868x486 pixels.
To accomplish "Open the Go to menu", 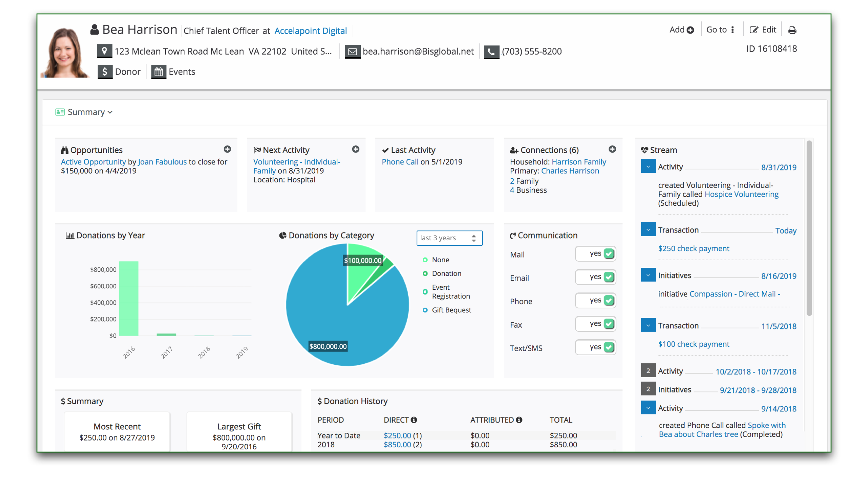I will pyautogui.click(x=720, y=30).
